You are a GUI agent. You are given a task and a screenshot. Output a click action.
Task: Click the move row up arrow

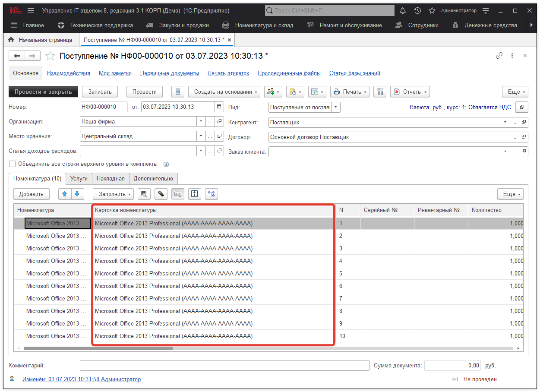65,194
